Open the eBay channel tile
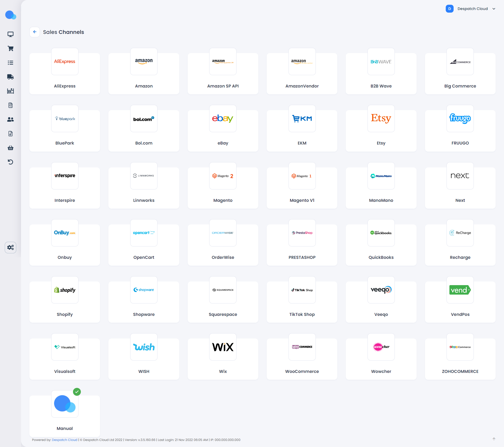The height and width of the screenshot is (447, 504). point(223,129)
